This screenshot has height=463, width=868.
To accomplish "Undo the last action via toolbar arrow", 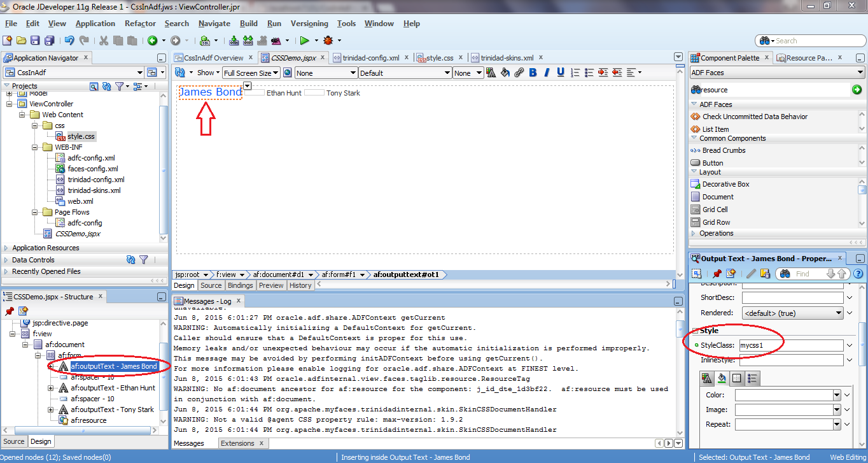I will tap(69, 41).
